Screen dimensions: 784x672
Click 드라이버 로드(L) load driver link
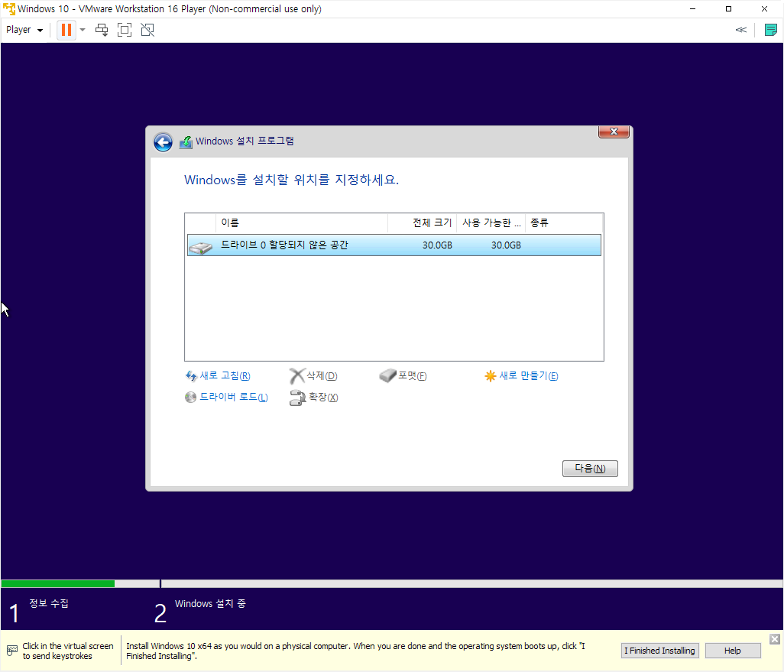point(234,398)
